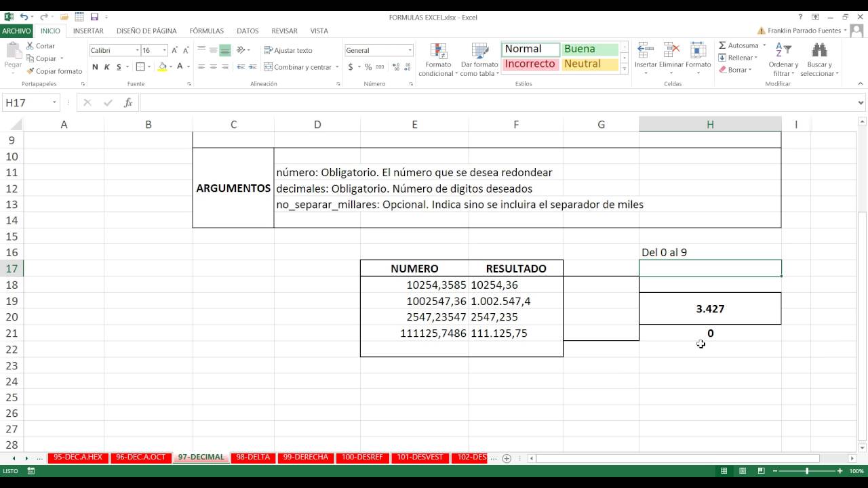This screenshot has width=868, height=488.
Task: Switch to VISTA ribbon tab
Action: click(x=319, y=30)
